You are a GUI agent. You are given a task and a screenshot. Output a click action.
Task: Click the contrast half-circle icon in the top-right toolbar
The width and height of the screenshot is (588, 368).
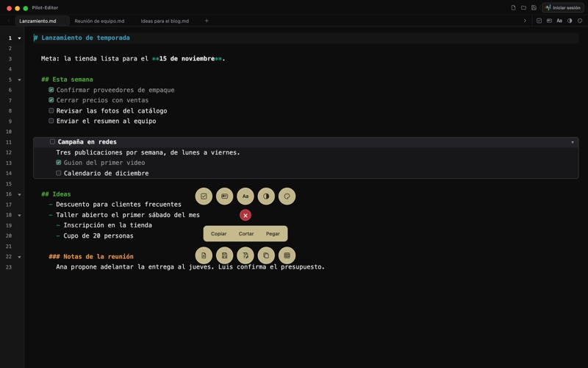click(x=570, y=21)
